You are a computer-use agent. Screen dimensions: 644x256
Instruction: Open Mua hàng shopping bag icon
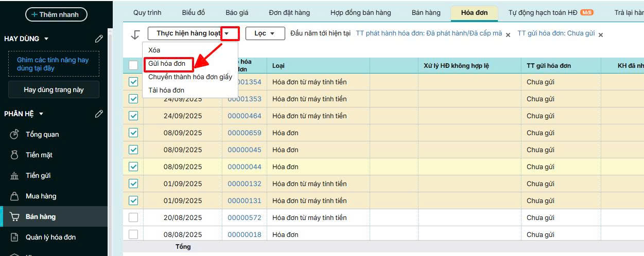[x=14, y=196]
